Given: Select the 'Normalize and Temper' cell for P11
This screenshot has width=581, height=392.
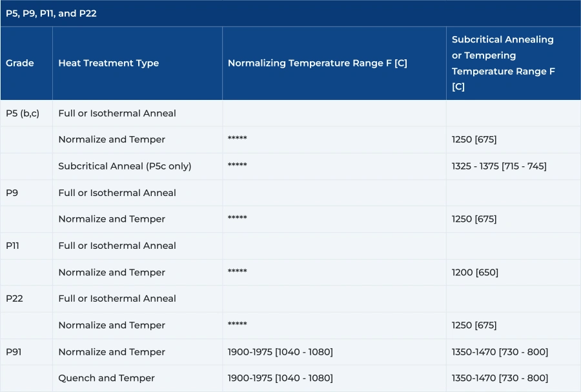Looking at the screenshot, I should pyautogui.click(x=111, y=272).
